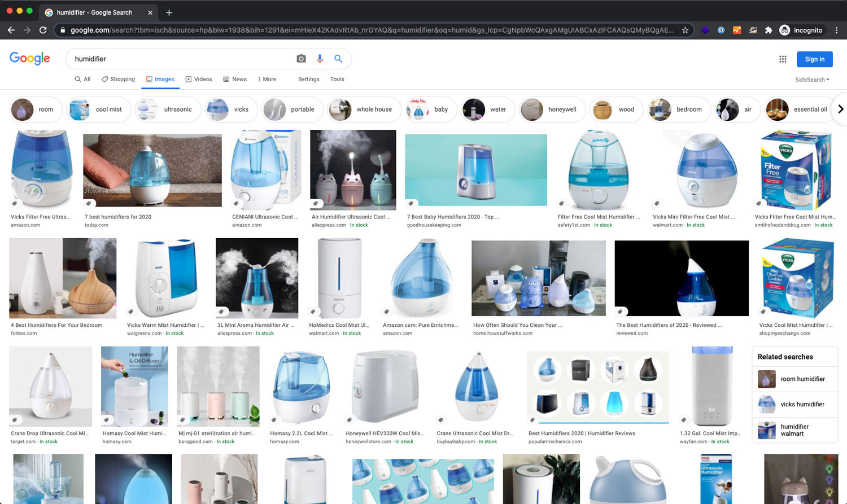Image resolution: width=847 pixels, height=504 pixels.
Task: Click the 1.32 Gal. Cool Mist caption
Action: click(x=710, y=433)
